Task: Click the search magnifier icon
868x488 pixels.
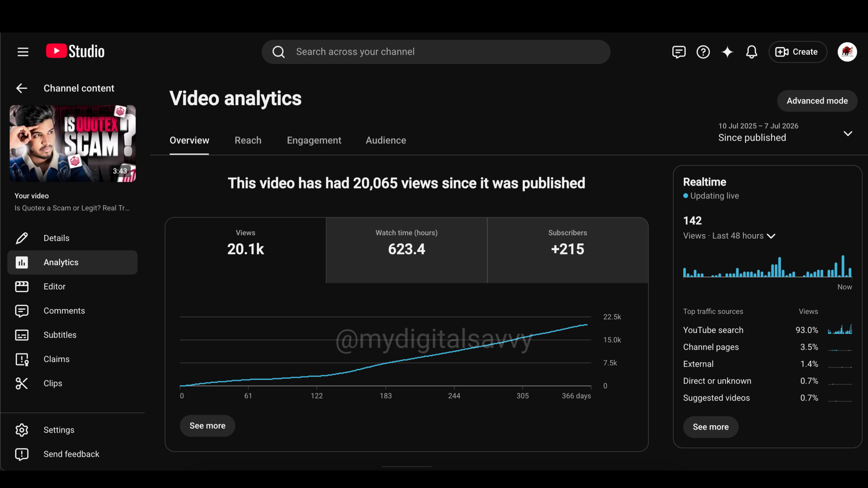Action: (x=278, y=52)
